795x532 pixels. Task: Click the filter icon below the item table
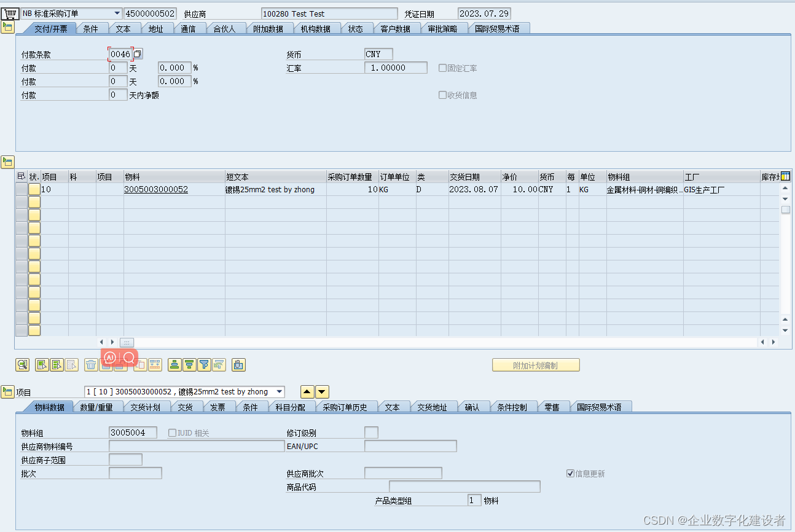(203, 364)
